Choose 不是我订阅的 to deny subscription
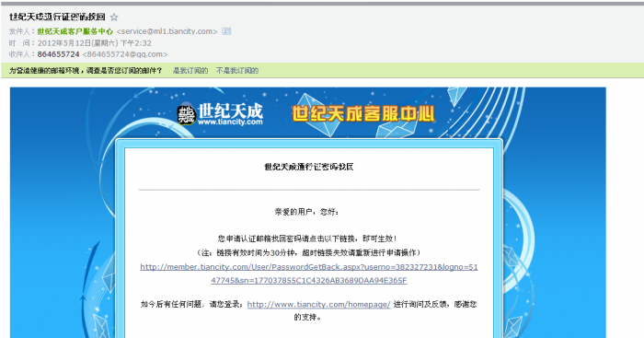This screenshot has width=644, height=338. point(237,71)
